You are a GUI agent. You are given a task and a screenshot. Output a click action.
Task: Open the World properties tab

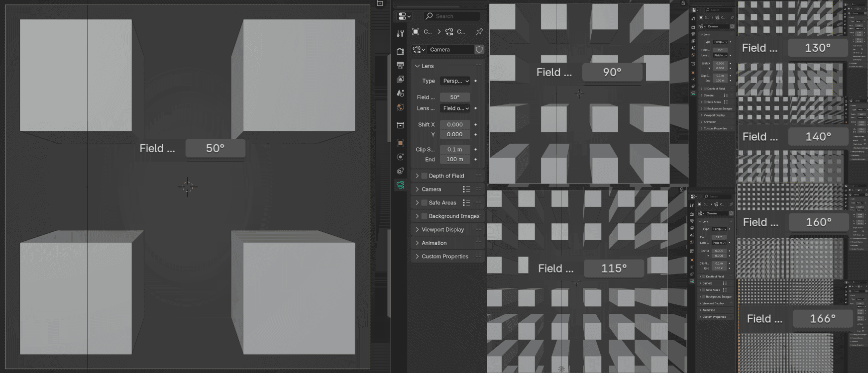(400, 107)
